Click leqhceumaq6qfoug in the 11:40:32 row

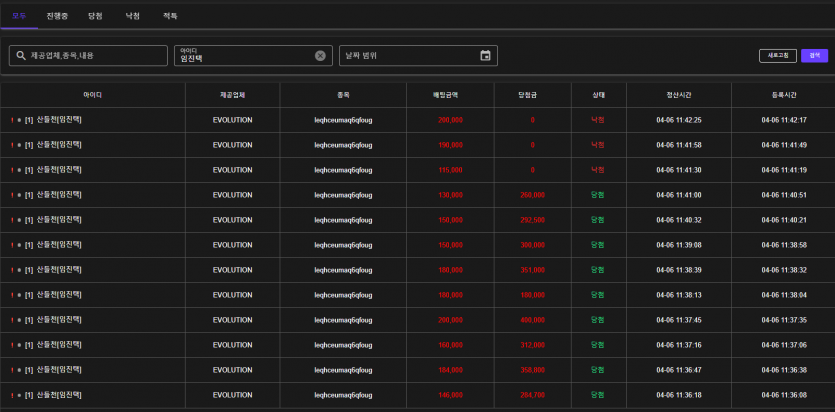pos(343,220)
